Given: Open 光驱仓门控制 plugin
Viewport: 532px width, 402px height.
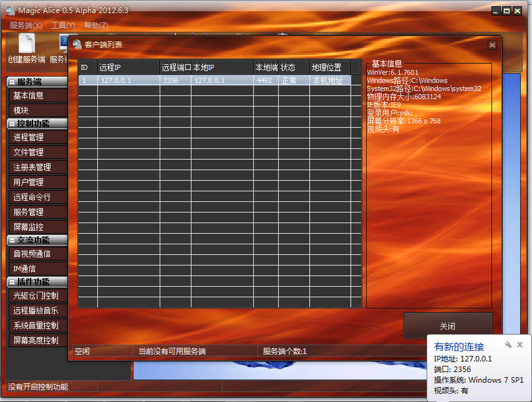Looking at the screenshot, I should coord(38,295).
